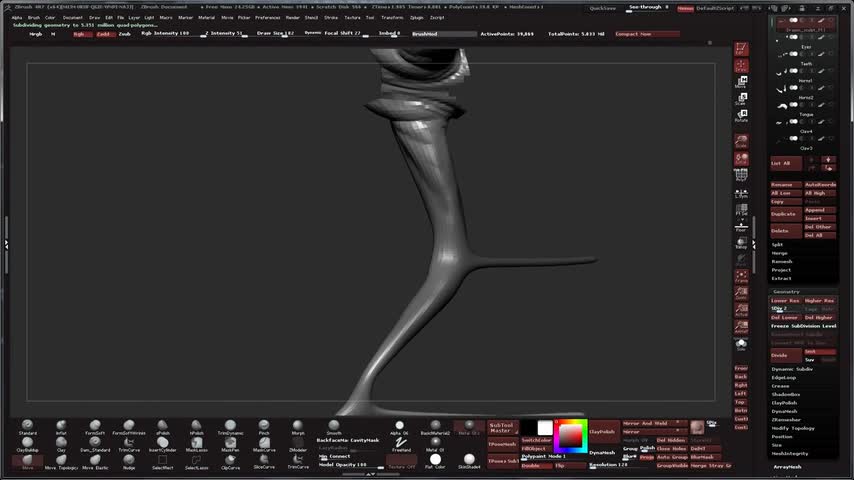The width and height of the screenshot is (854, 480).
Task: Select the Flat Color material
Action: click(435, 462)
